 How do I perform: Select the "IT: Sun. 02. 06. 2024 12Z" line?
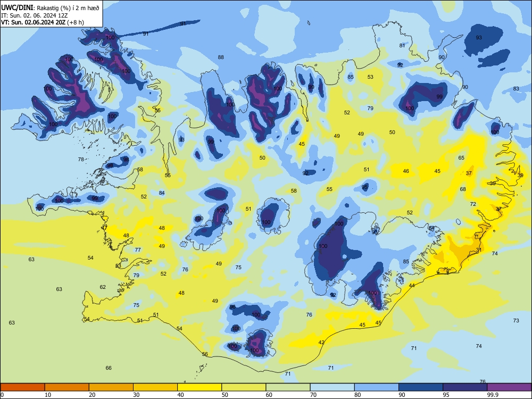pos(34,15)
